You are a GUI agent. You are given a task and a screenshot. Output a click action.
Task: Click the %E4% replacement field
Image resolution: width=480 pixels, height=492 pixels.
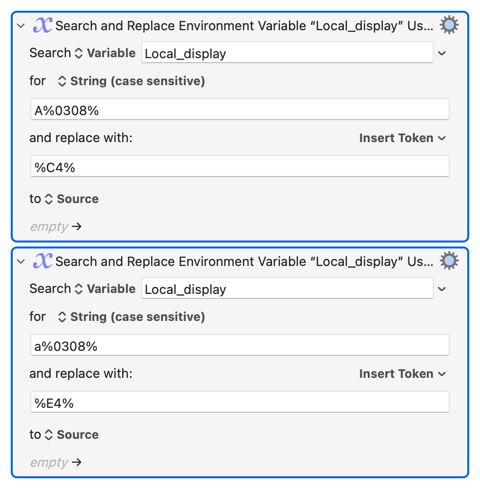[240, 402]
